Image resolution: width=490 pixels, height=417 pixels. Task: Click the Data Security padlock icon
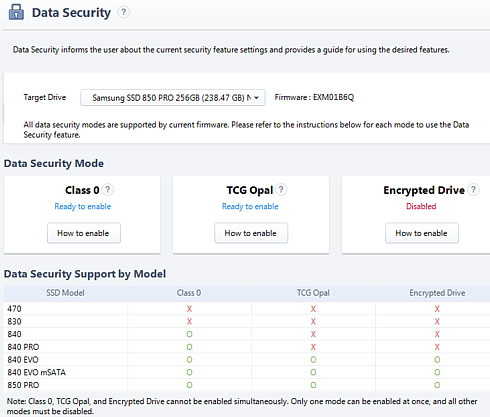(16, 12)
